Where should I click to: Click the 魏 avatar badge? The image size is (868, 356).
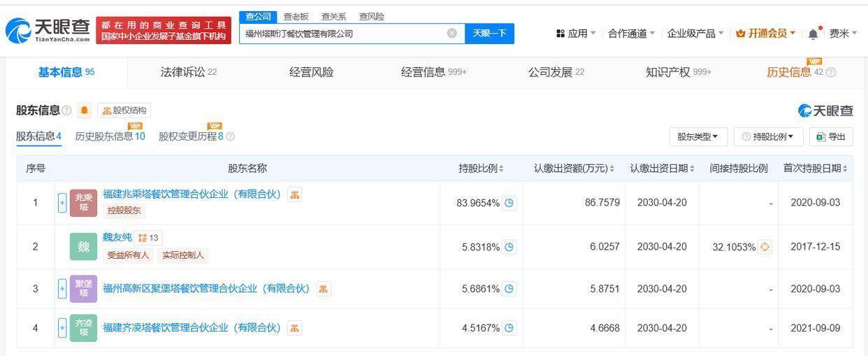tap(83, 247)
